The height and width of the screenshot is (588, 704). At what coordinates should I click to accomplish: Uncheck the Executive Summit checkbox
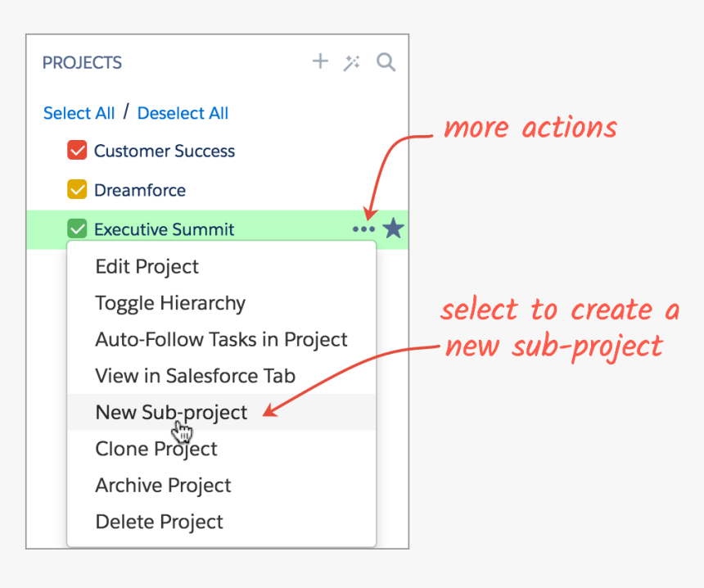pyautogui.click(x=77, y=229)
